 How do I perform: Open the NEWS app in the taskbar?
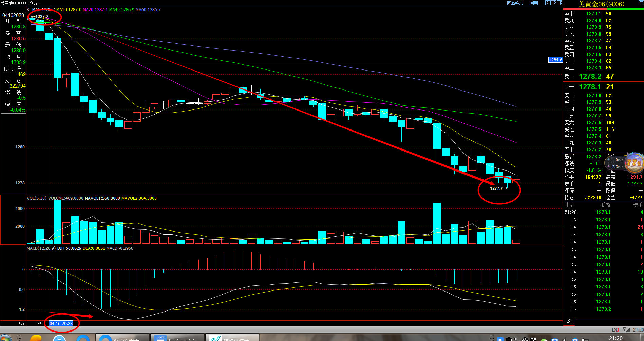coord(177,338)
